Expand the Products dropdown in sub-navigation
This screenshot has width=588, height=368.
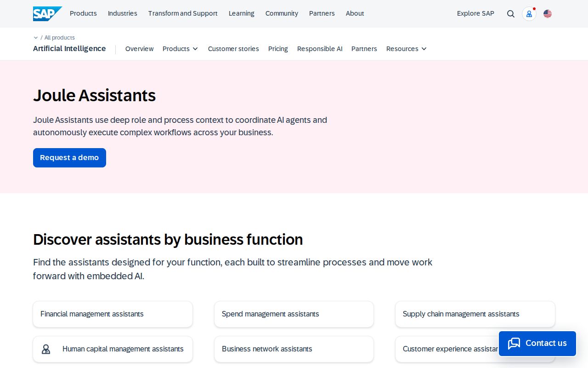point(180,49)
